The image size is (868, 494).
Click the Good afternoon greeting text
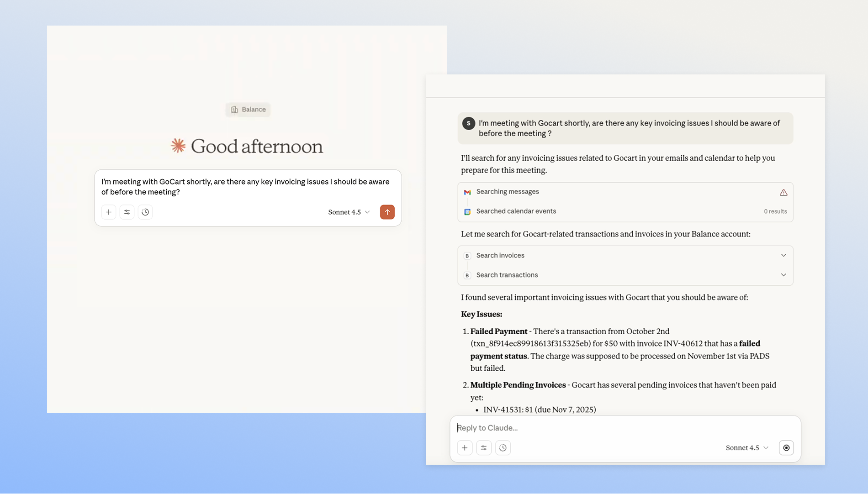pyautogui.click(x=257, y=146)
